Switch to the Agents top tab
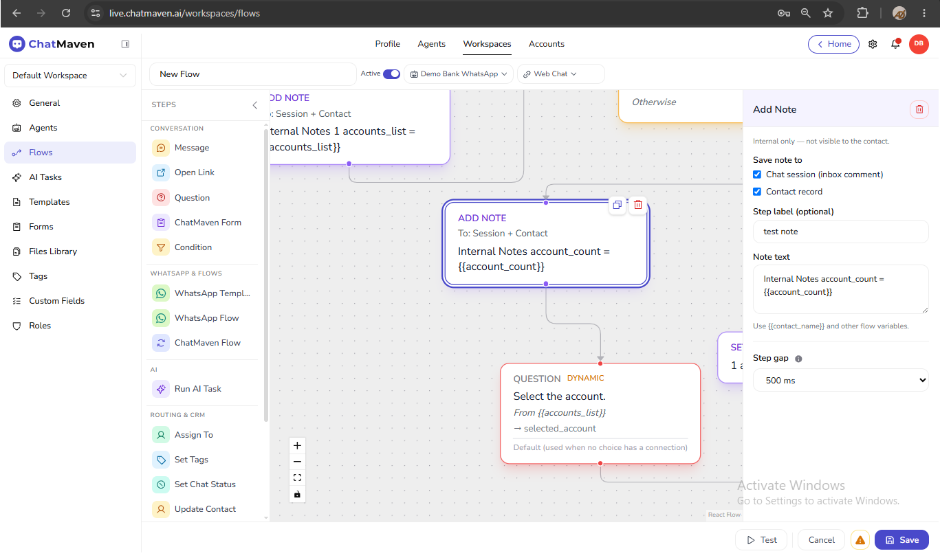The image size is (940, 560). (432, 44)
